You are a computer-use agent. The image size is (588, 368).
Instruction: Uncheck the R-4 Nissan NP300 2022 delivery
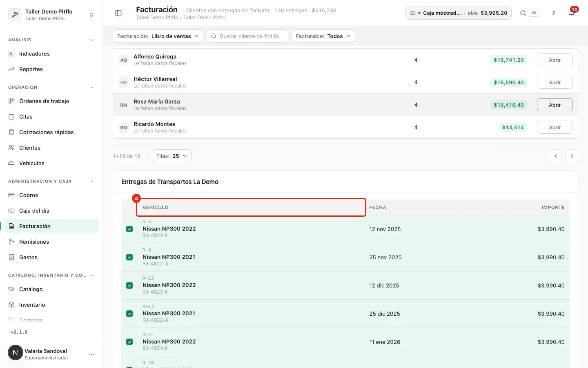coord(129,229)
